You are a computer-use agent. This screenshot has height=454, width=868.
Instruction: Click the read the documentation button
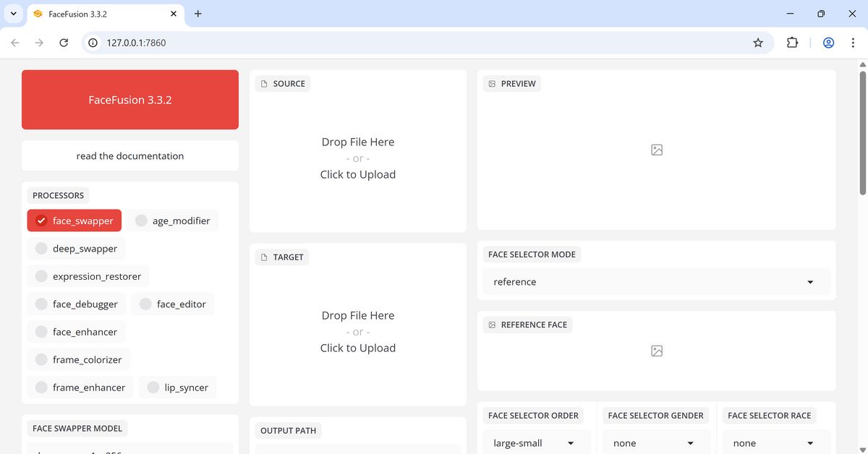(130, 155)
